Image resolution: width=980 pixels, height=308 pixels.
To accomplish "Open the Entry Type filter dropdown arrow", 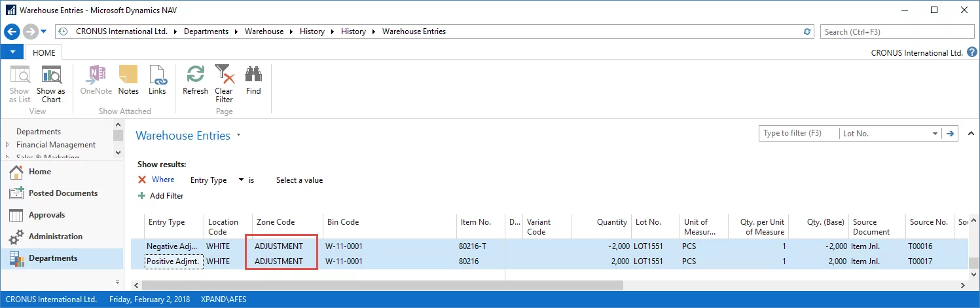I will 241,180.
